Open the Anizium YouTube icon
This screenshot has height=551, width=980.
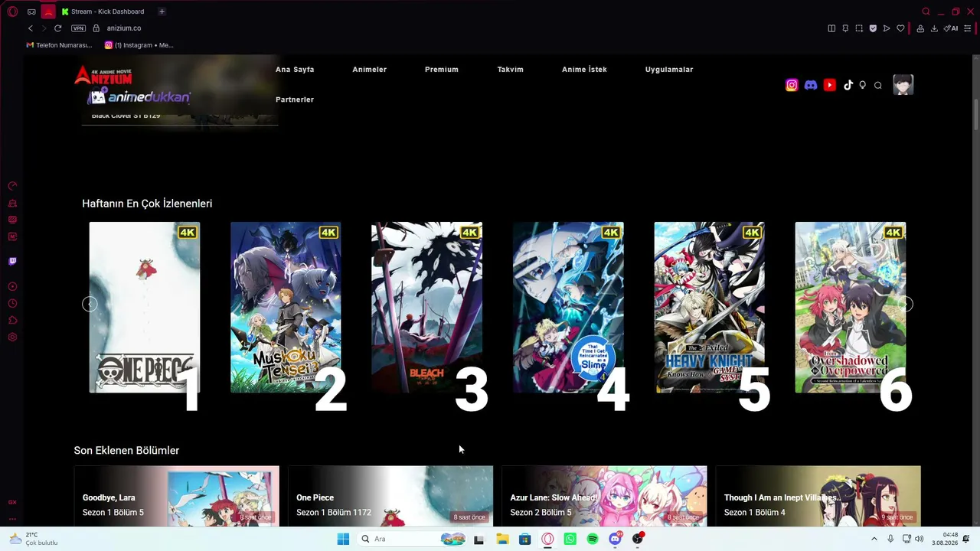(x=830, y=85)
